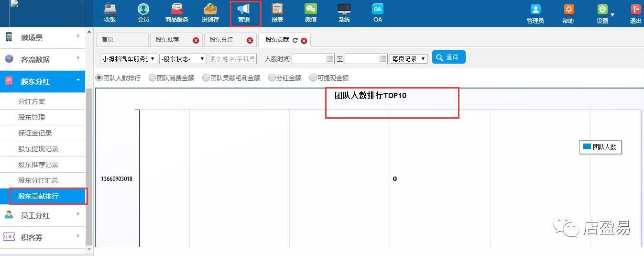Collapse the 股东分红 sidebar section
The width and height of the screenshot is (644, 256).
coord(43,81)
